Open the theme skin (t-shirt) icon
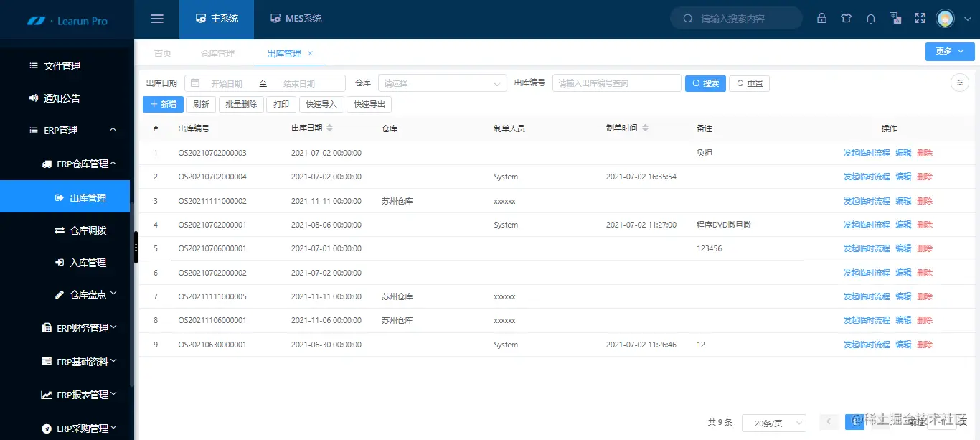This screenshot has width=980, height=440. [x=846, y=18]
